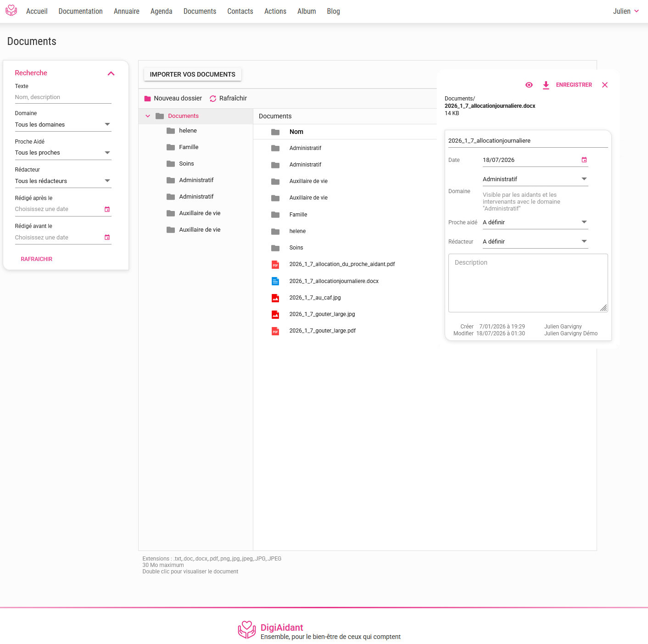Collapse the Documents tree node chevron
Viewport: 648px width, 644px height.
[x=148, y=116]
